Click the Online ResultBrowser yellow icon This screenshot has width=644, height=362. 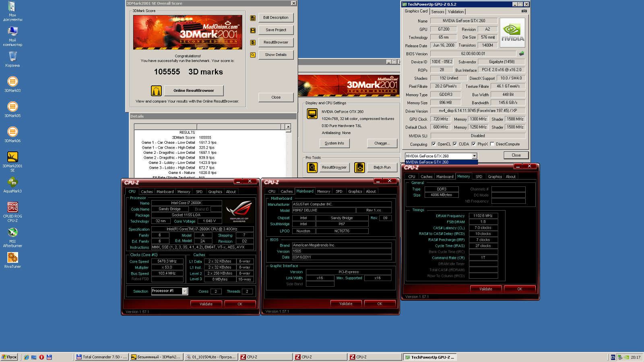click(x=156, y=91)
